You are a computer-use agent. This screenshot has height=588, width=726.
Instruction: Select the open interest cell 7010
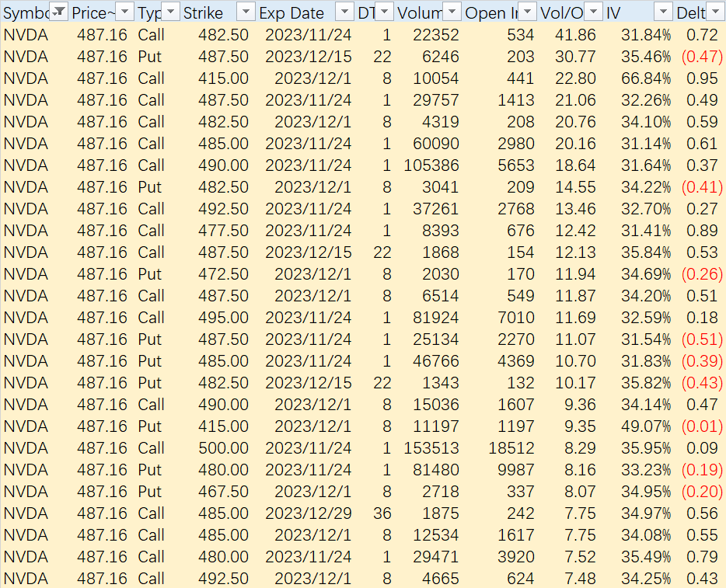point(516,318)
